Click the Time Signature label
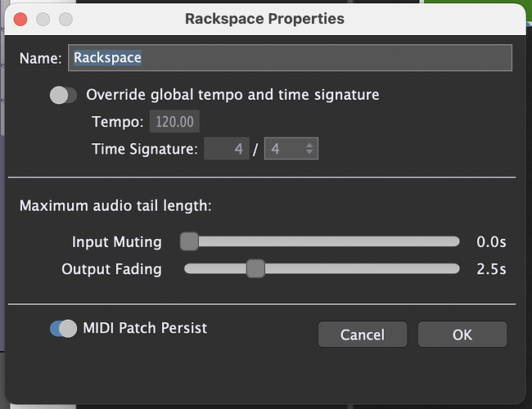532x409 pixels. [145, 149]
